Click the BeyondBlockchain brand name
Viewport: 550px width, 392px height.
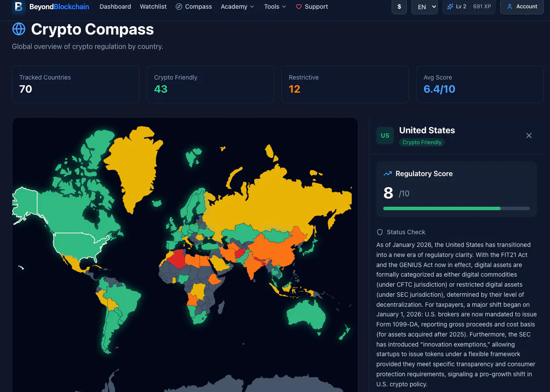pyautogui.click(x=59, y=7)
